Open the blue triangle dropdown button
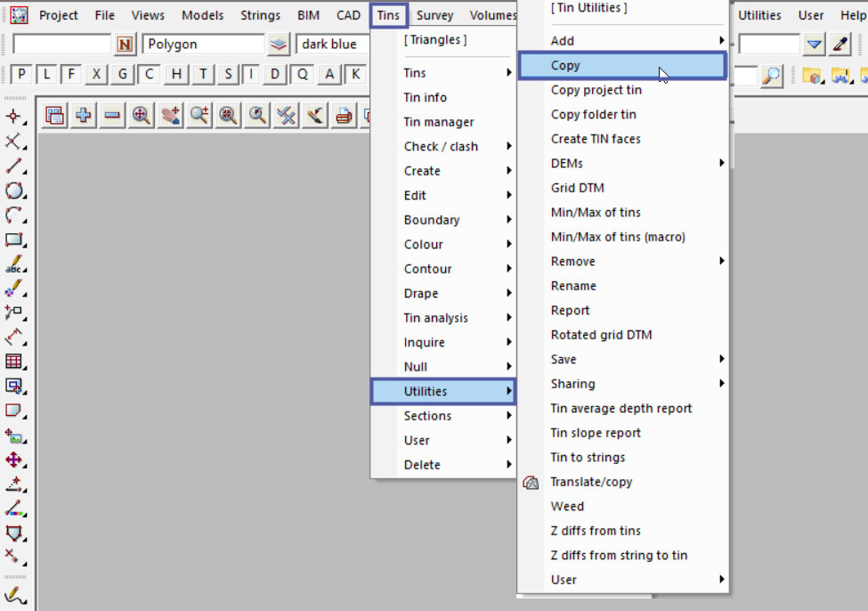The height and width of the screenshot is (611, 868). [x=814, y=44]
